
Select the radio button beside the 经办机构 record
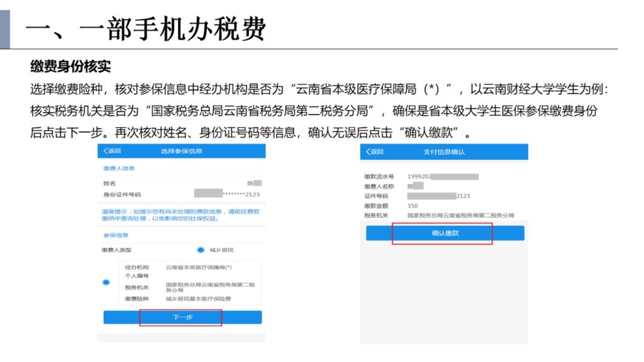point(106,283)
